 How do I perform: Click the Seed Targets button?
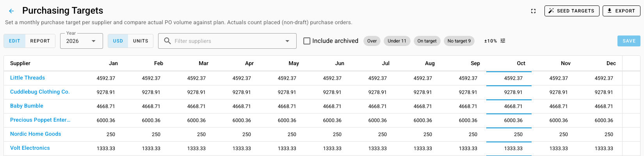coord(572,11)
